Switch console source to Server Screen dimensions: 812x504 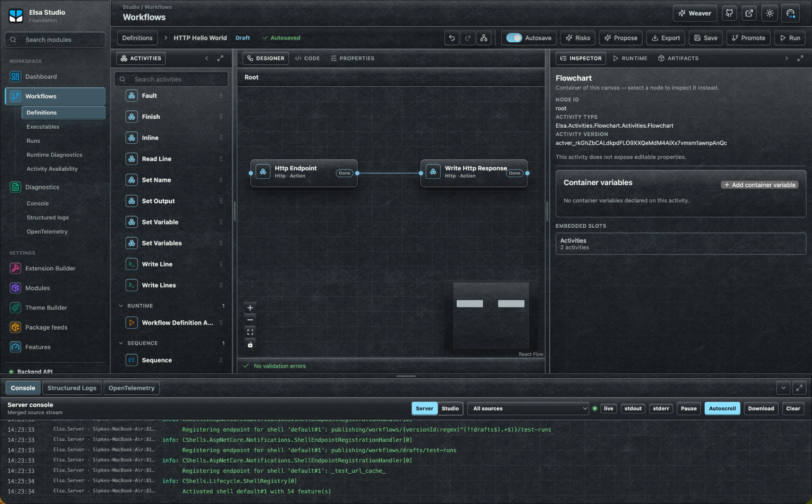(424, 408)
